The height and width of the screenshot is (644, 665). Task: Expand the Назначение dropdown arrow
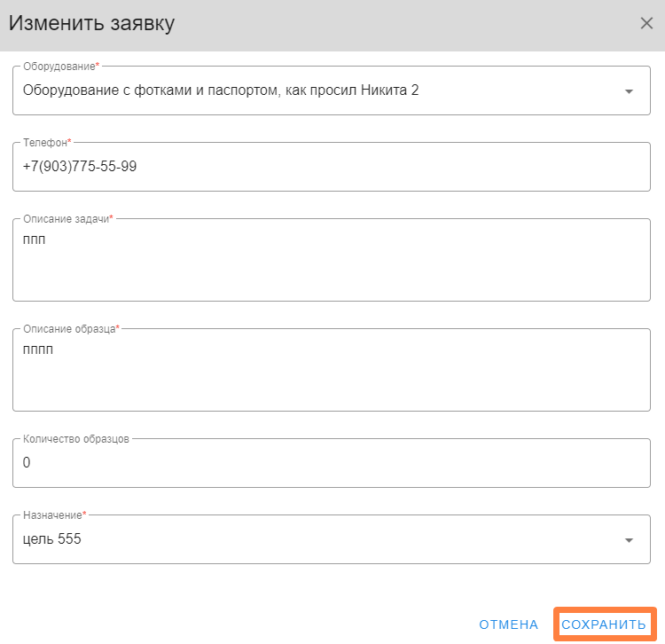click(x=629, y=539)
